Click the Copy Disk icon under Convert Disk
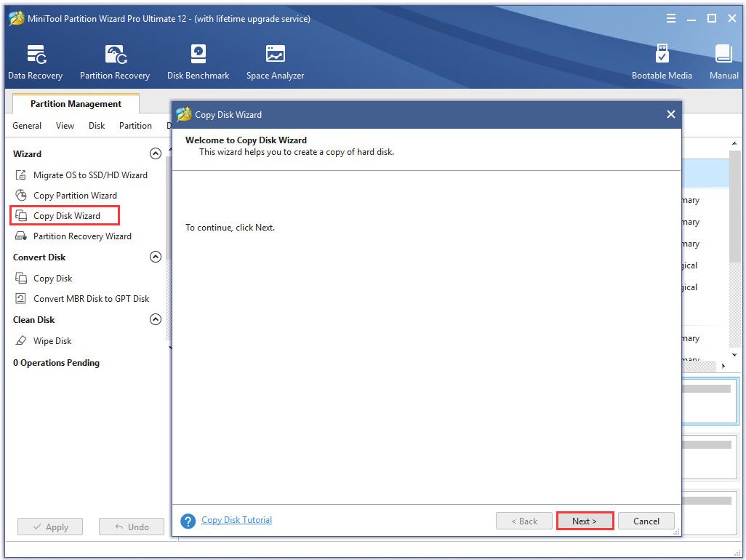The height and width of the screenshot is (560, 746). pos(21,278)
